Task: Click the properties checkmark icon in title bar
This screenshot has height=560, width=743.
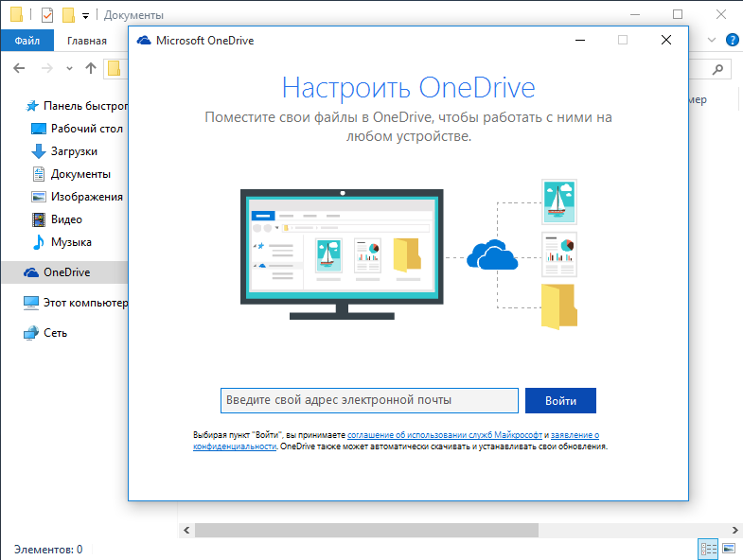Action: tap(47, 15)
